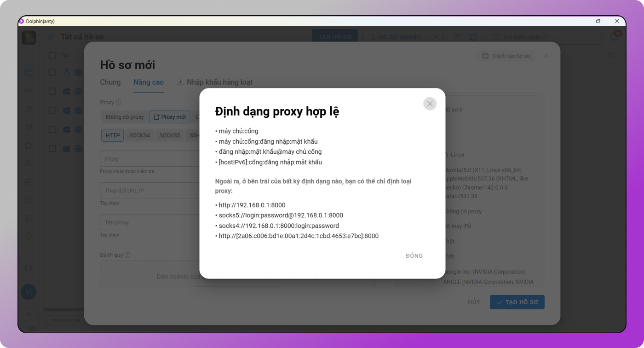Open the browser profiles icon in the sidebar
Image resolution: width=644 pixels, height=348 pixels.
coord(29,72)
